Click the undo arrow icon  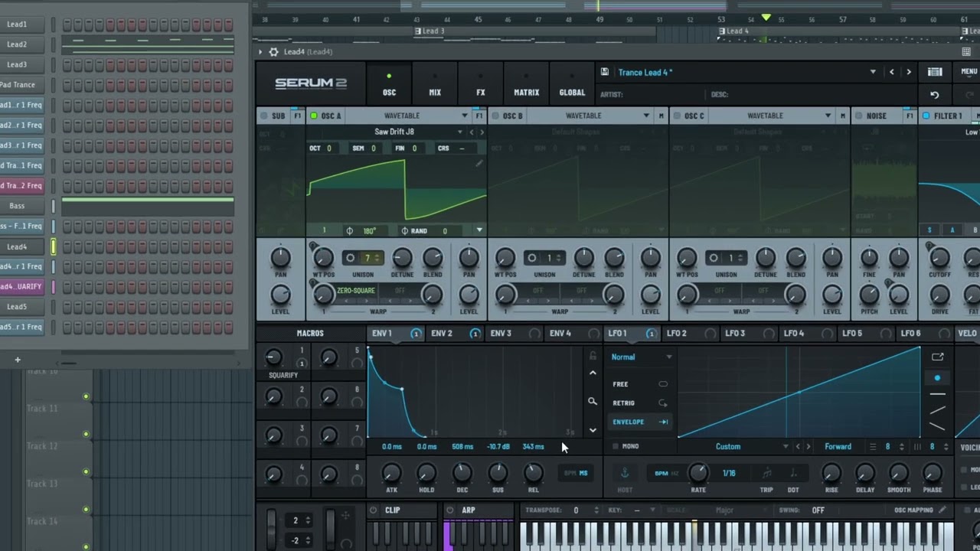(934, 95)
